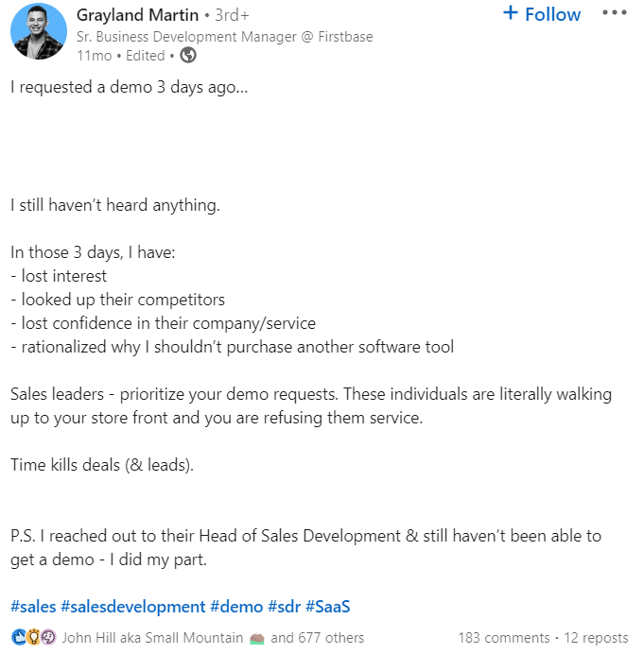The image size is (644, 654).
Task: Click the purple face reaction icon
Action: (48, 637)
